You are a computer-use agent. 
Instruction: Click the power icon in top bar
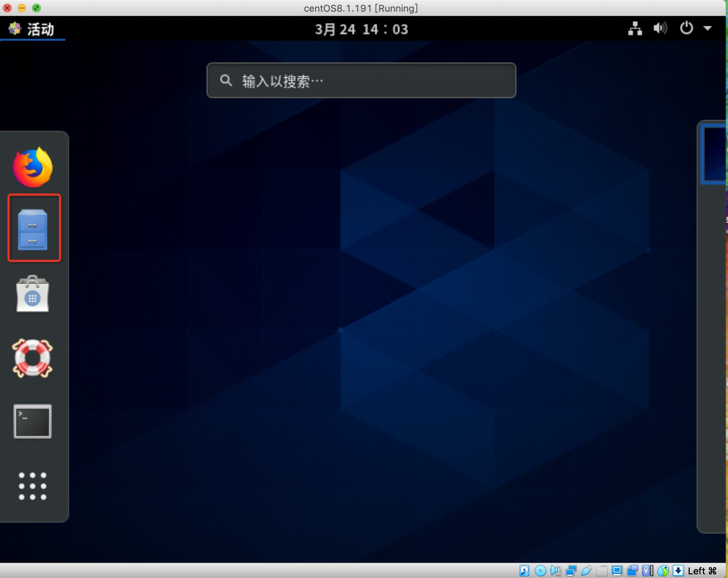pos(686,28)
